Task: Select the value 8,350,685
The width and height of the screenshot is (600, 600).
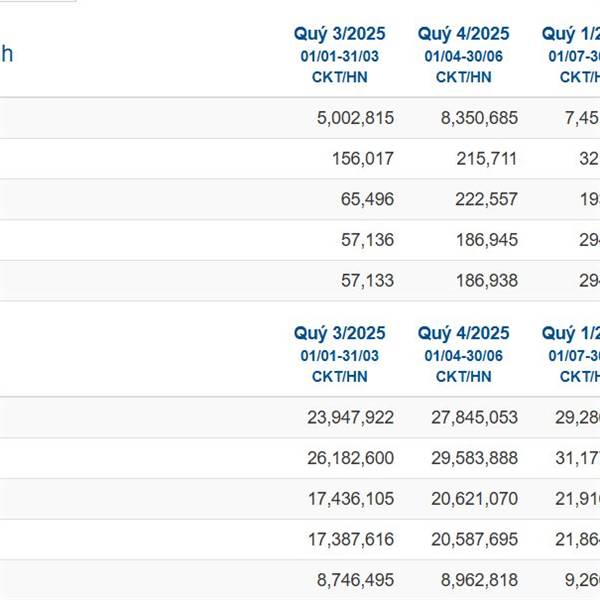Action: pyautogui.click(x=479, y=118)
